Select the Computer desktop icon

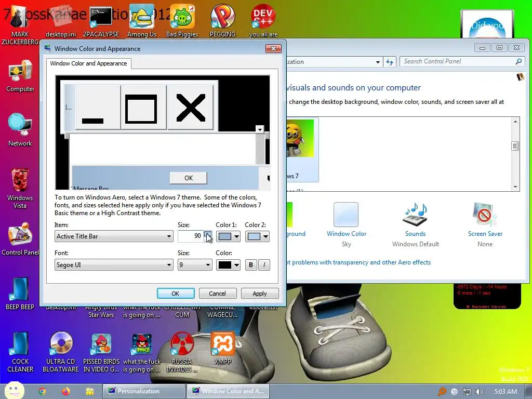(20, 76)
